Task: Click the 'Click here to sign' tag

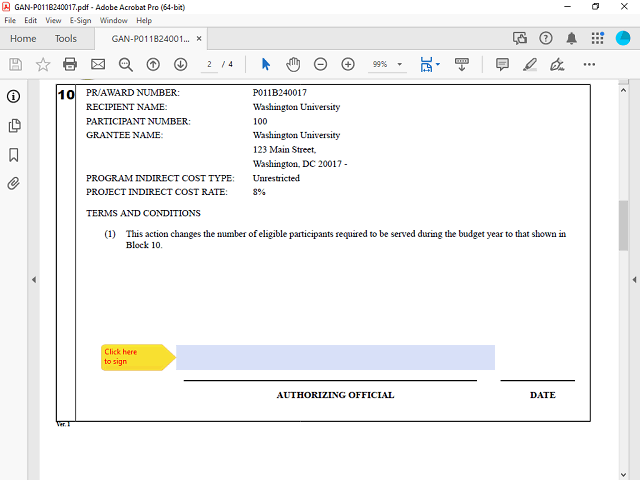Action: click(138, 357)
